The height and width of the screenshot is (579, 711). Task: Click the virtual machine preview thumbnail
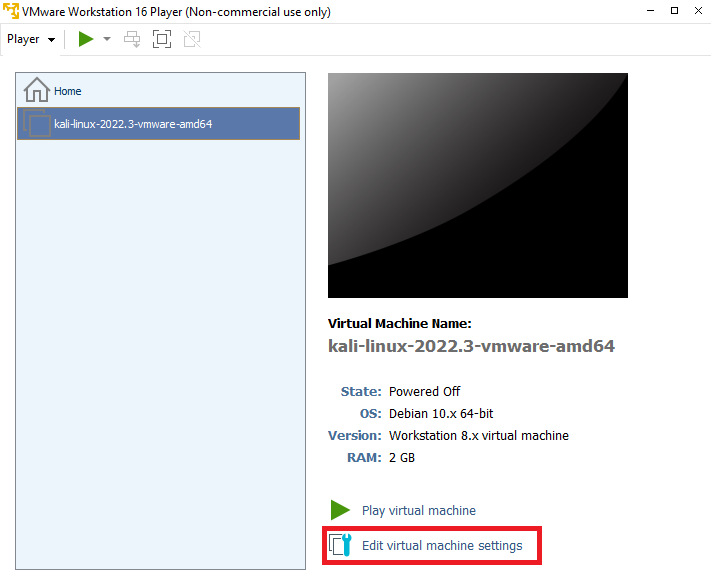(x=477, y=185)
